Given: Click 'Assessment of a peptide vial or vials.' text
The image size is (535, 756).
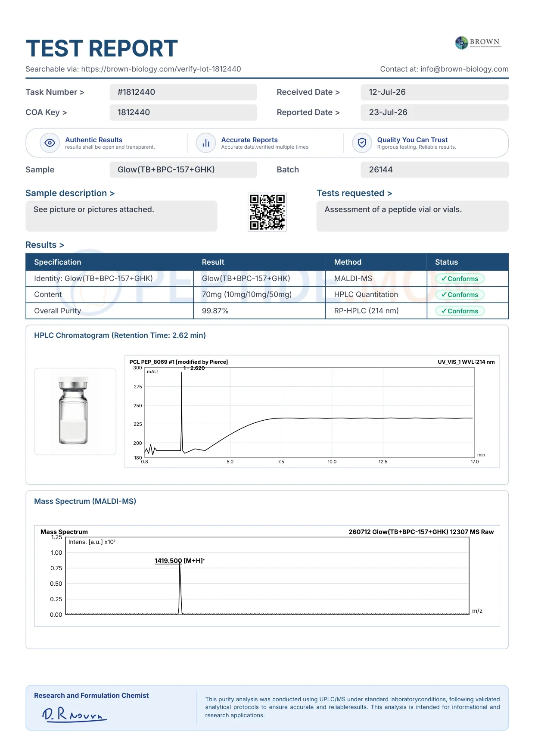Looking at the screenshot, I should click(x=393, y=209).
